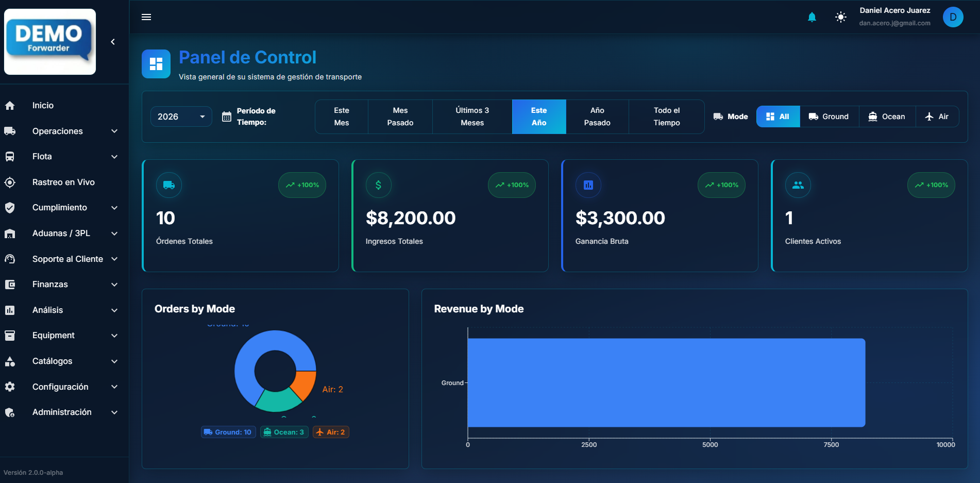Switch to the Año Pasado period
This screenshot has height=483, width=980.
597,116
